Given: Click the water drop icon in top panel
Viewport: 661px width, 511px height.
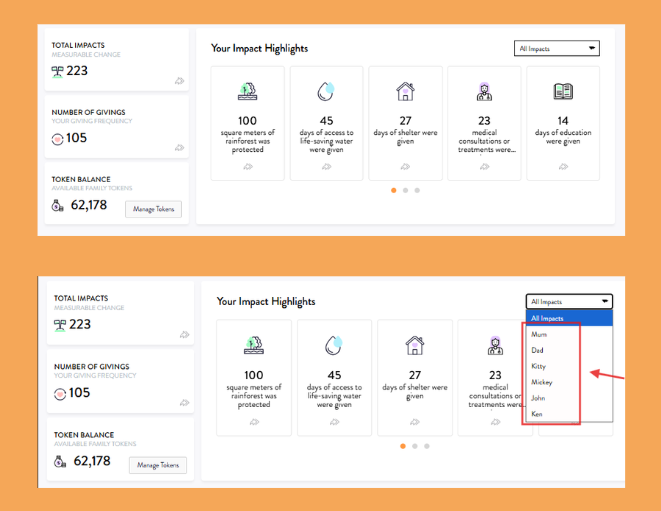Looking at the screenshot, I should coord(326,91).
